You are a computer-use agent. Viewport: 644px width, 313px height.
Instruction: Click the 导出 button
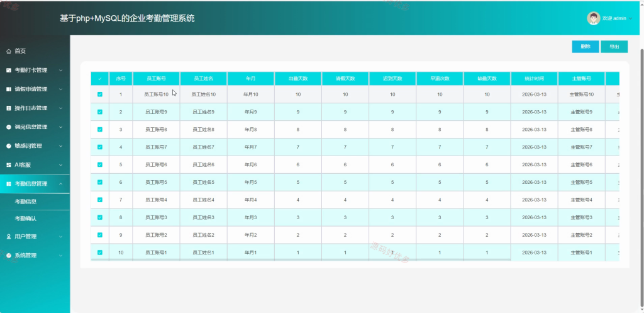614,47
